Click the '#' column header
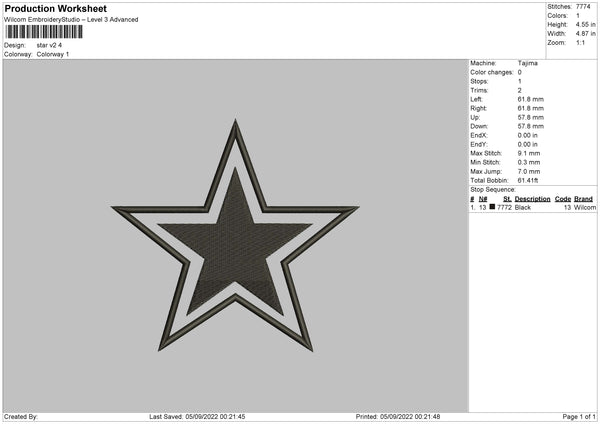Image resolution: width=600 pixels, height=424 pixels. (472, 199)
